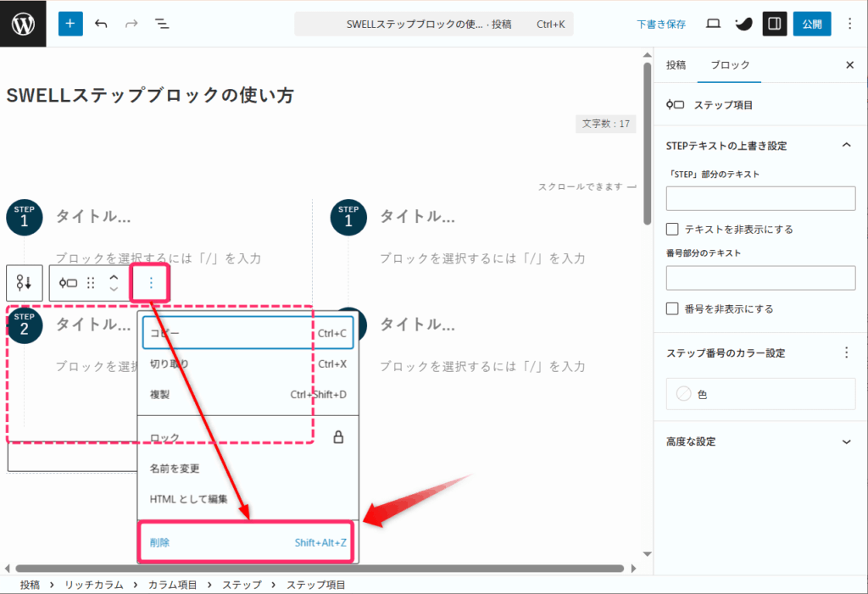Enable the 番号を非表示にする checkbox
Image resolution: width=868 pixels, height=594 pixels.
point(673,308)
